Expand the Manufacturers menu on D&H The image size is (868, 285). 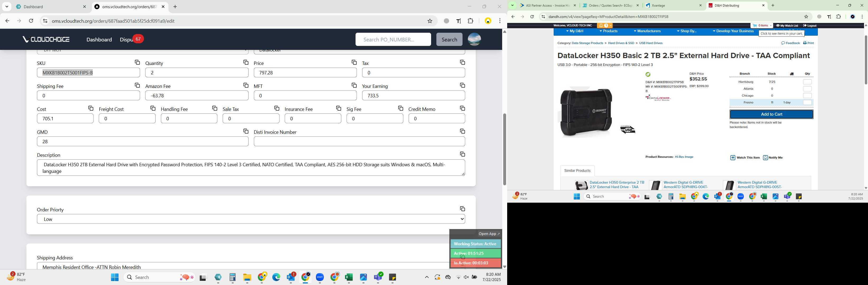coord(647,31)
